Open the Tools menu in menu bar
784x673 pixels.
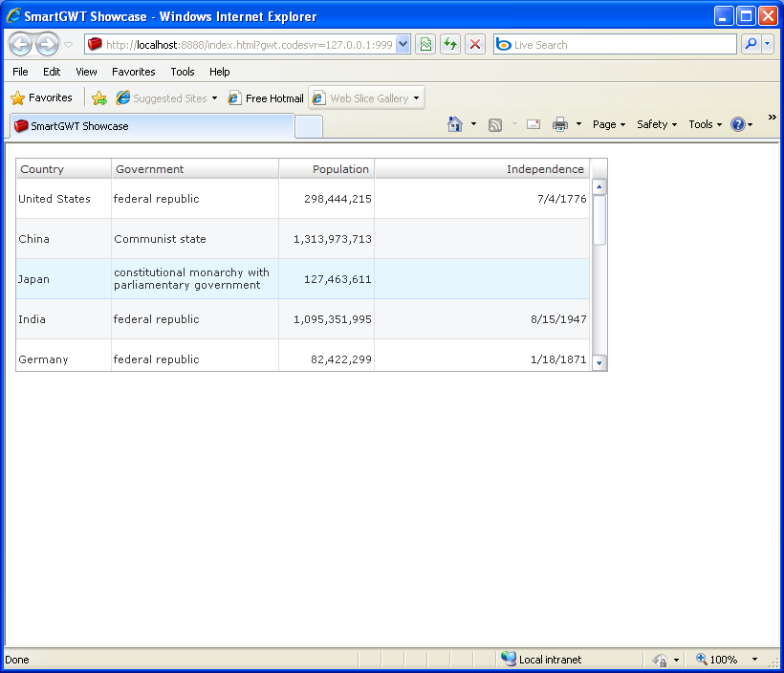(x=183, y=72)
